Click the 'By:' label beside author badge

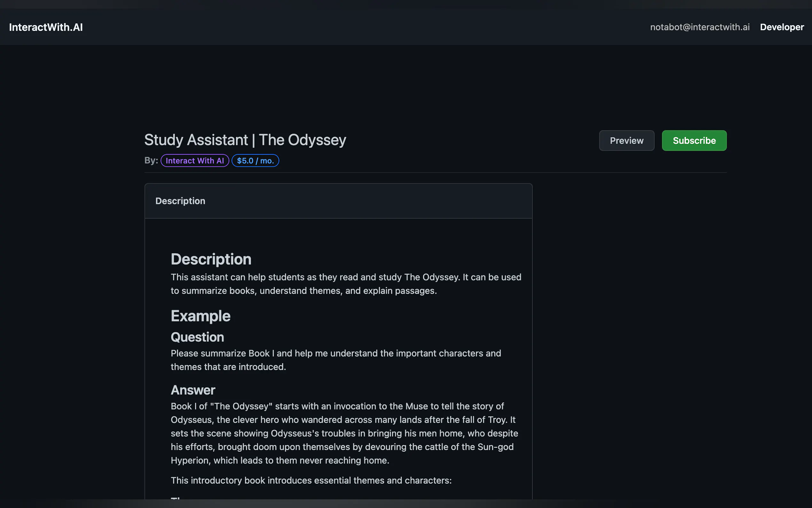(151, 161)
